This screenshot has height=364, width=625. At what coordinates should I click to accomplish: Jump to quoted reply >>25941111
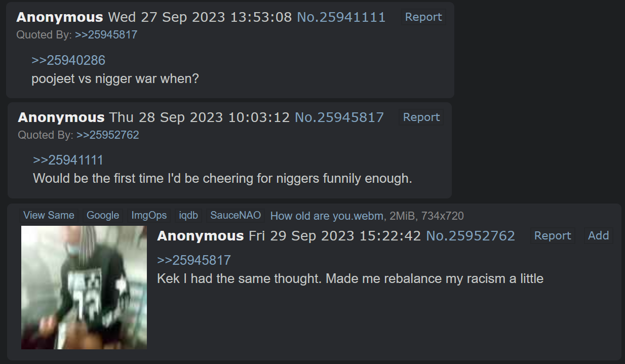coord(68,160)
